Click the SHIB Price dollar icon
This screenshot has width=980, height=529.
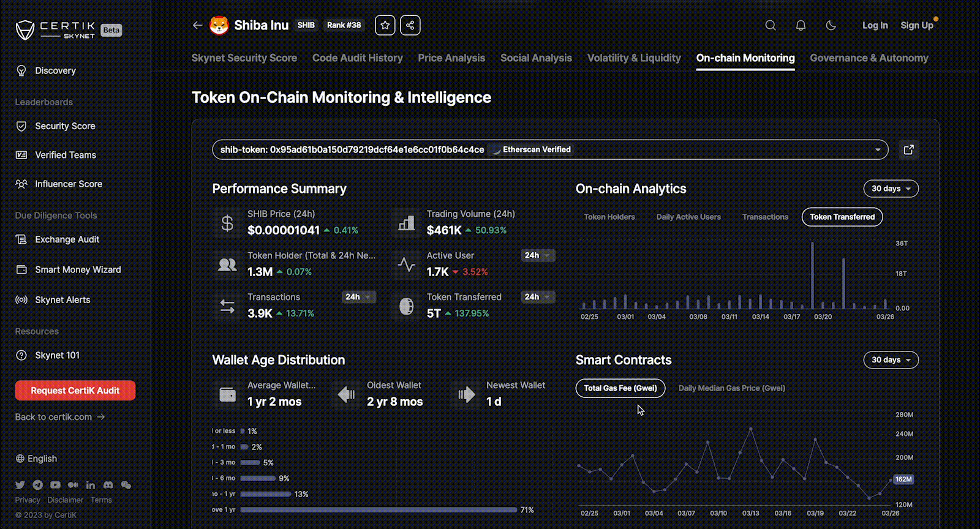pyautogui.click(x=227, y=223)
